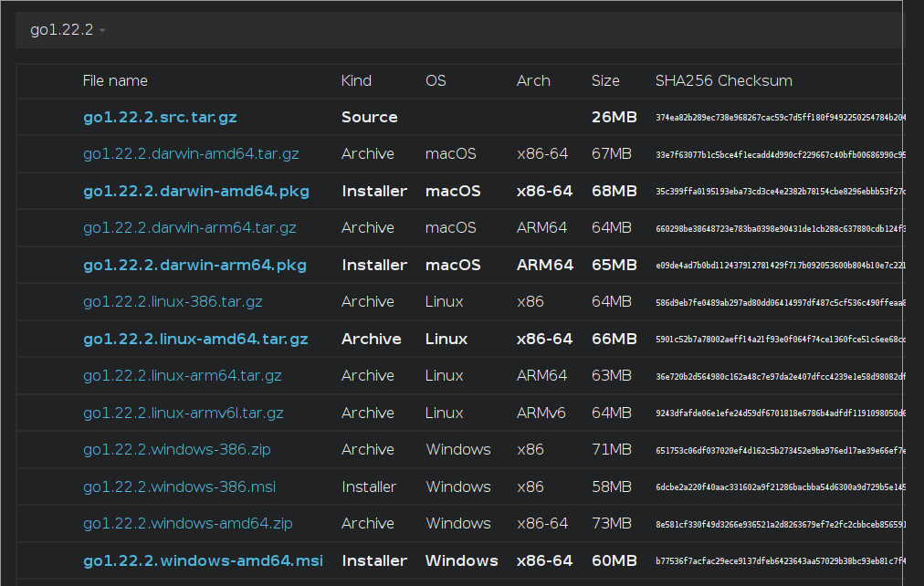Screen dimensions: 924x586
Task: Click the File name column header
Action: tap(115, 80)
